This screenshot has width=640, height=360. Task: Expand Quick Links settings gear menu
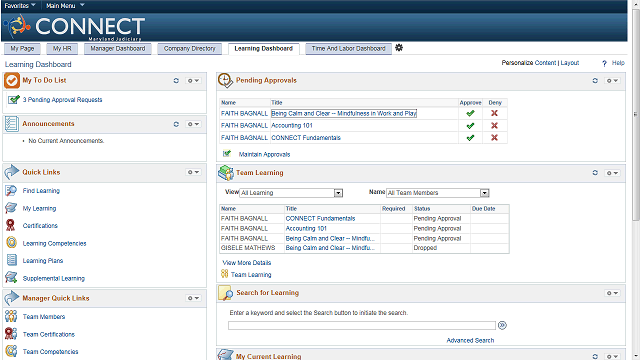pos(193,172)
